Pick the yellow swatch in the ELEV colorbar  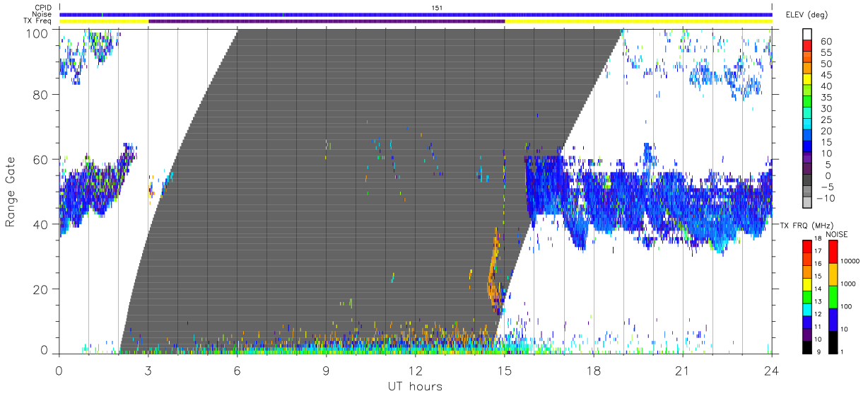(808, 80)
